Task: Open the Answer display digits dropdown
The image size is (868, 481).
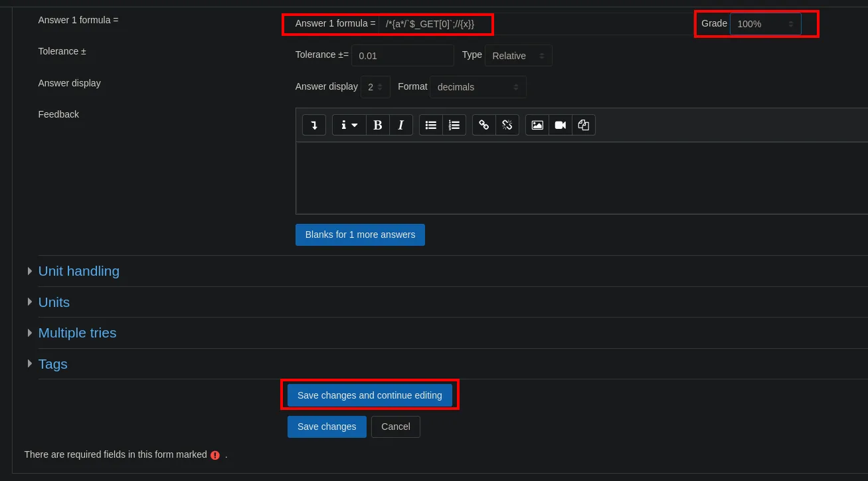Action: coord(375,87)
